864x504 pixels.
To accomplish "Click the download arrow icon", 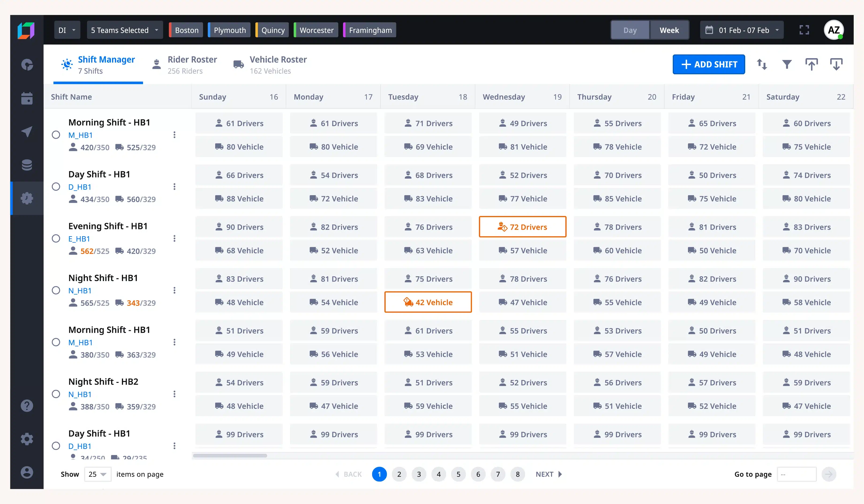I will point(836,64).
